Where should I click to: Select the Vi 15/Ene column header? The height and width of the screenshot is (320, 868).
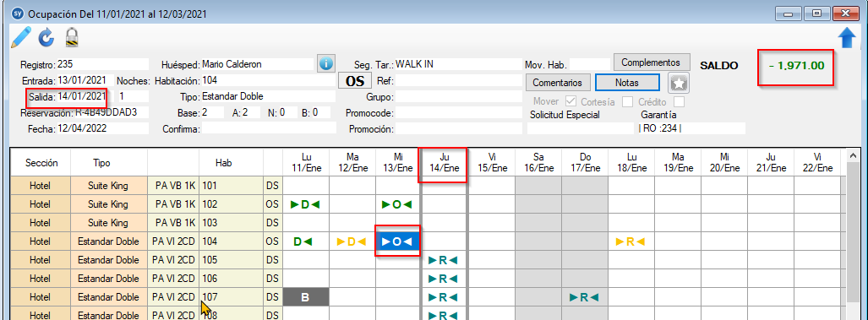coord(492,164)
